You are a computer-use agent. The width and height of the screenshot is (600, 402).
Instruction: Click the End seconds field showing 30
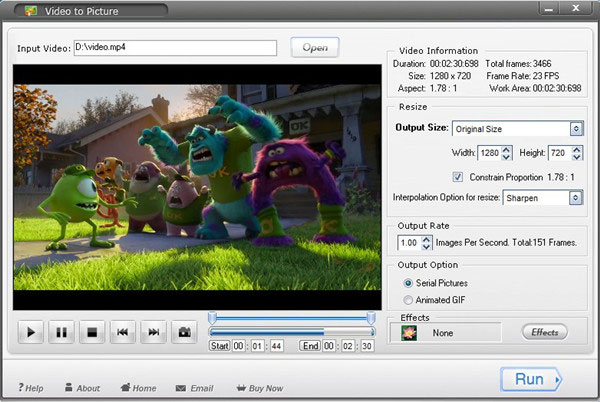click(x=367, y=346)
